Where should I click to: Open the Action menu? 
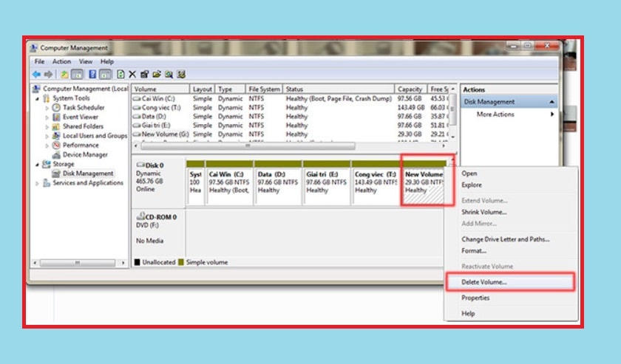62,62
